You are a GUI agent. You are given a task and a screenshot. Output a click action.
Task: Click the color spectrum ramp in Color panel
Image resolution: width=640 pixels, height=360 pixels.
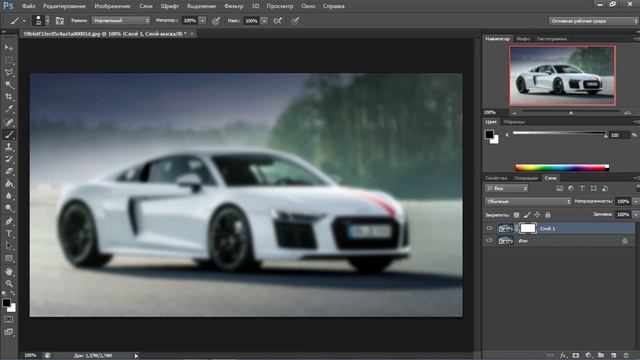tap(562, 167)
